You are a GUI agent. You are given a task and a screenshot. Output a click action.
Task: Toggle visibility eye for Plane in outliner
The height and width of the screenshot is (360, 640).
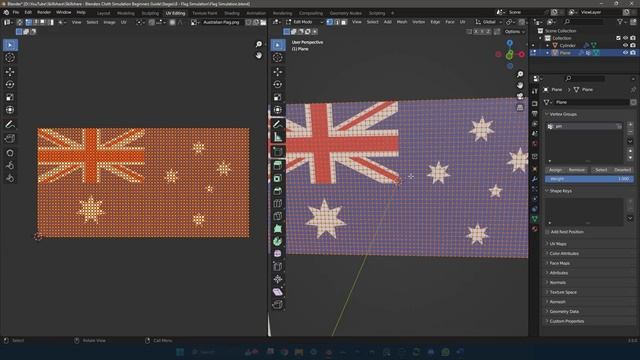625,53
